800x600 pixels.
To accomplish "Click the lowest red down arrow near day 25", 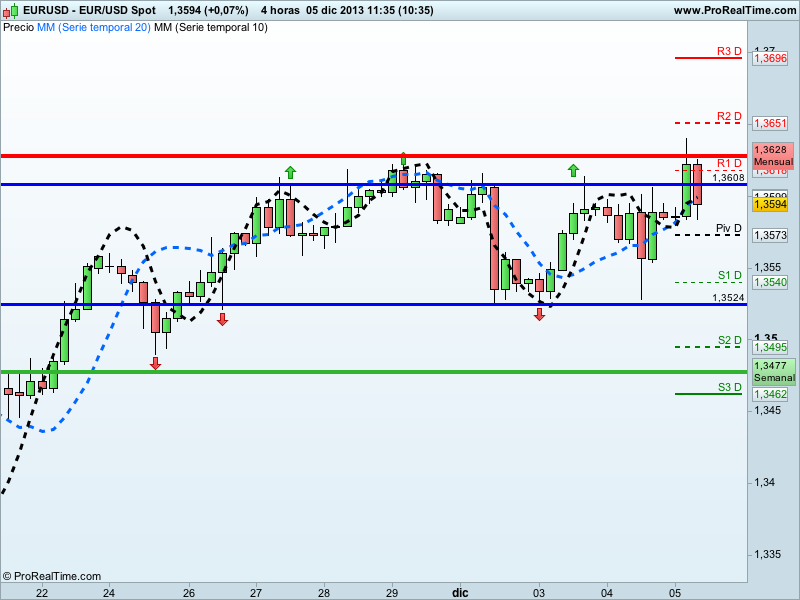I will coord(155,363).
